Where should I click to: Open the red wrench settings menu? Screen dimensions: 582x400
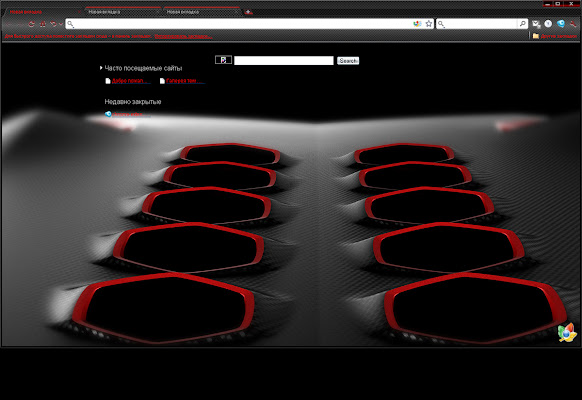pos(573,24)
